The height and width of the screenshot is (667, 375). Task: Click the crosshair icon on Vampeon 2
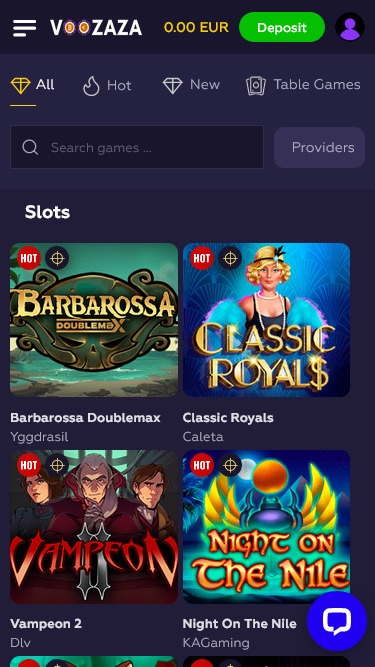coord(57,465)
